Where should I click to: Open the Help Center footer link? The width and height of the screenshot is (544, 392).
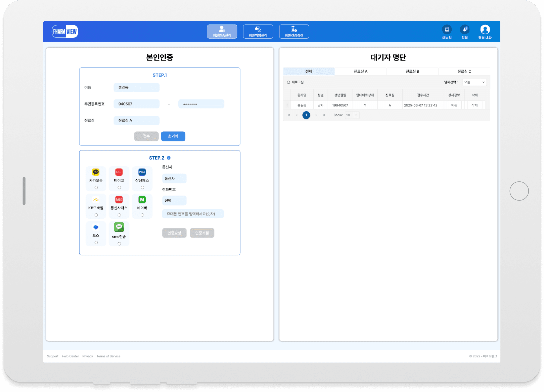coord(70,356)
